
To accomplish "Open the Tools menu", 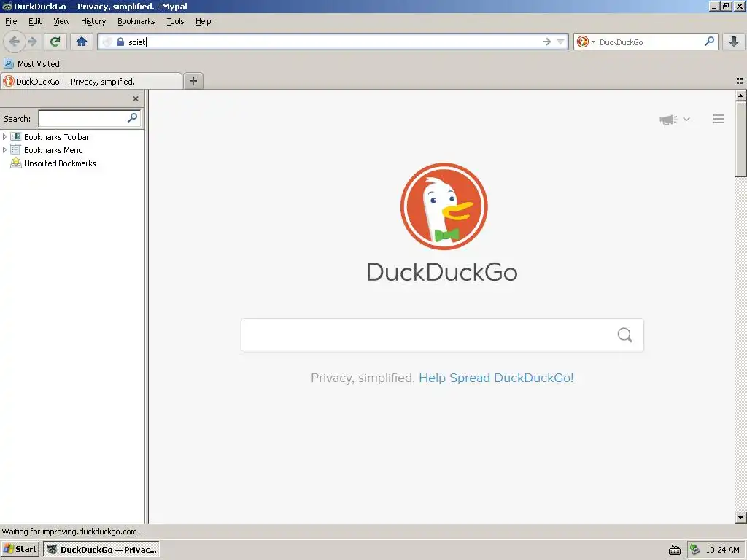I will 175,21.
